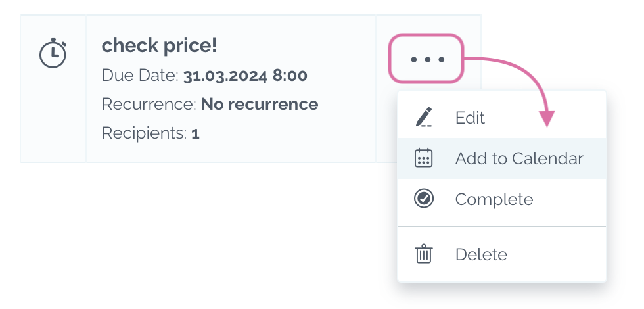Click empty space below the stopwatch icon
The height and width of the screenshot is (309, 644).
coord(53,119)
